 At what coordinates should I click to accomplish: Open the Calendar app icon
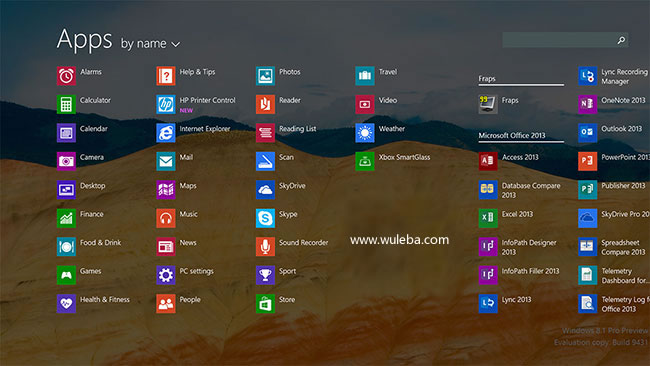(x=66, y=133)
